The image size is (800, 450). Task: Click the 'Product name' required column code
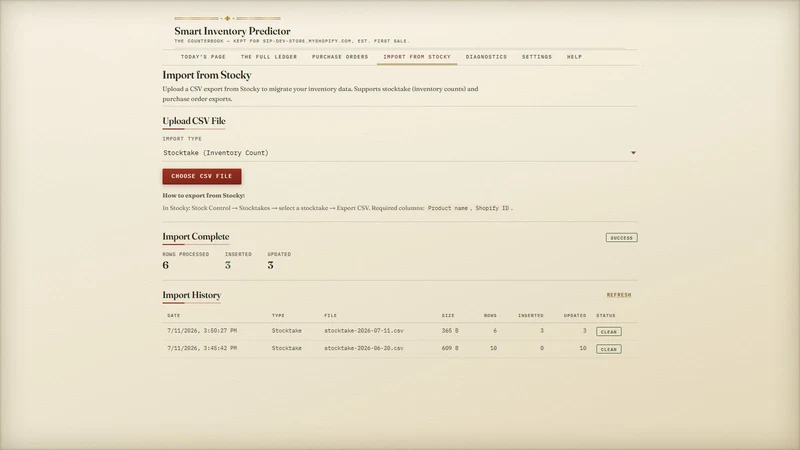[447, 208]
